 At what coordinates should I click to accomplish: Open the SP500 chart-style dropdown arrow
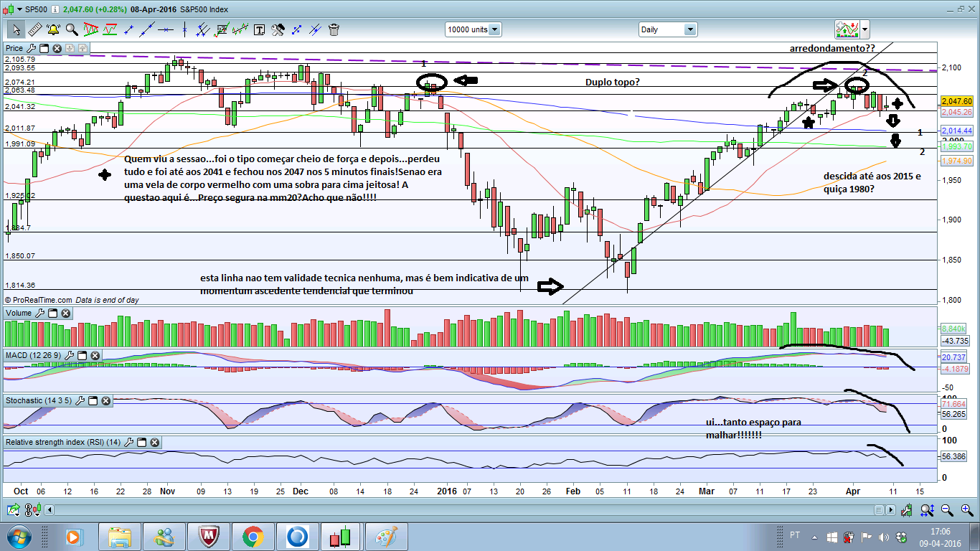tap(18, 8)
